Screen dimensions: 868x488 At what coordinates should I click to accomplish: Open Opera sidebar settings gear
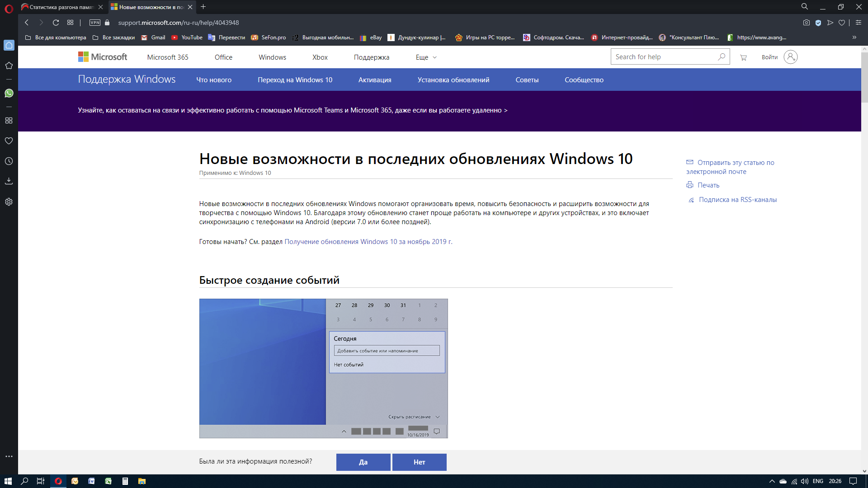(x=9, y=202)
